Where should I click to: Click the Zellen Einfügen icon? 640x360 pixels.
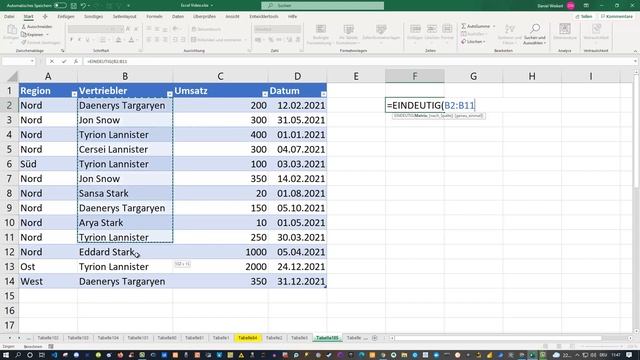coord(416,29)
